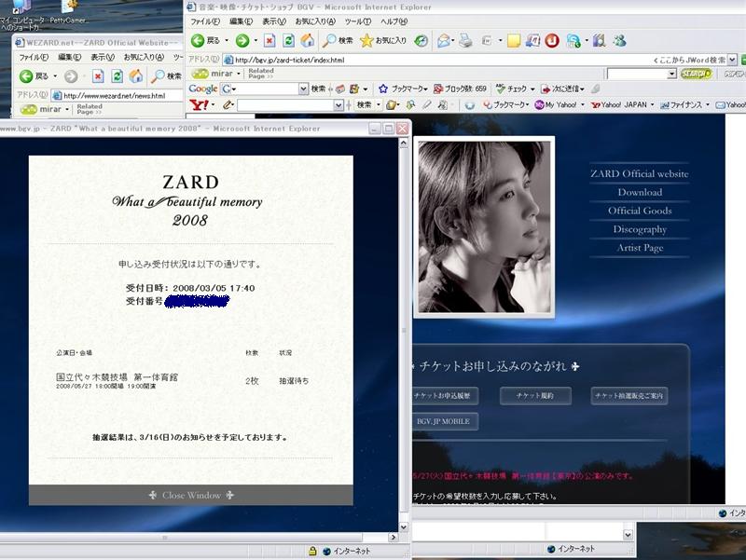Open 編集(E) menu in BGV window

click(x=241, y=21)
